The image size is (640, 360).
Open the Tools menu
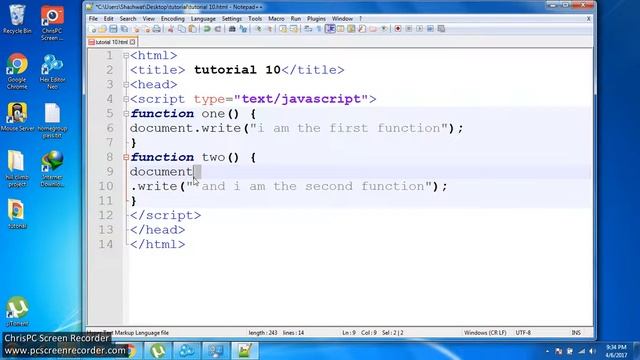tap(255, 19)
